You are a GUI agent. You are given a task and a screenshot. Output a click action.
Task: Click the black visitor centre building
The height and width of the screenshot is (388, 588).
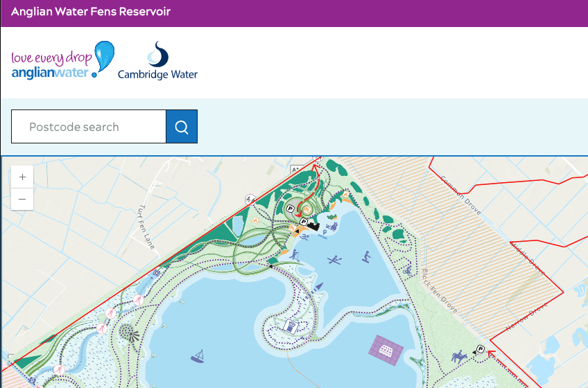312,224
